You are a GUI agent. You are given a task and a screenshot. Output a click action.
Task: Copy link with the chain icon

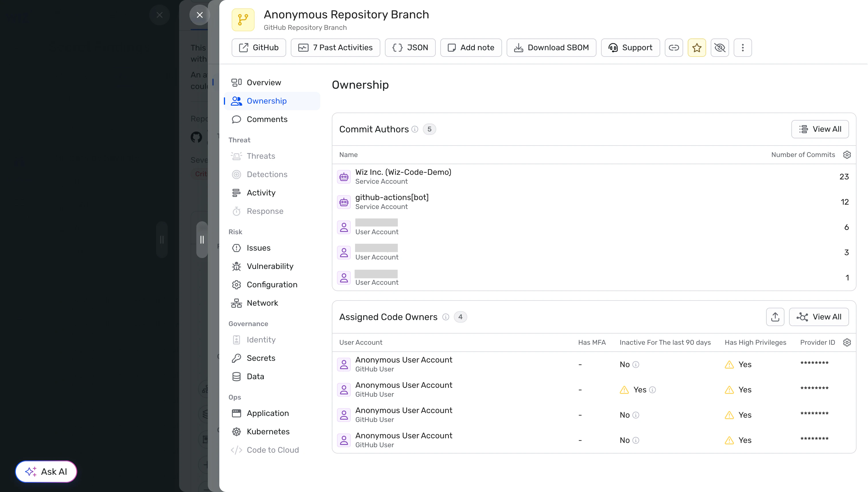(x=674, y=48)
